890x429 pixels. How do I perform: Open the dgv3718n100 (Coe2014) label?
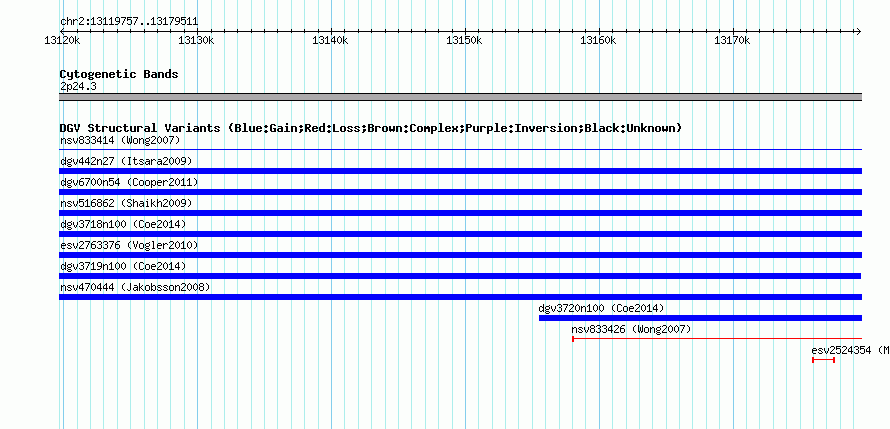[x=123, y=224]
